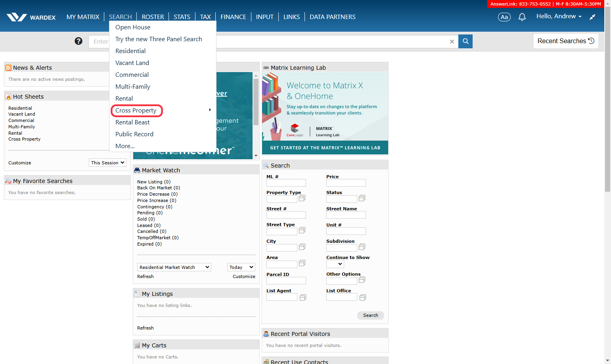Open Subdivision picker icon
This screenshot has width=611, height=364.
pos(362,247)
